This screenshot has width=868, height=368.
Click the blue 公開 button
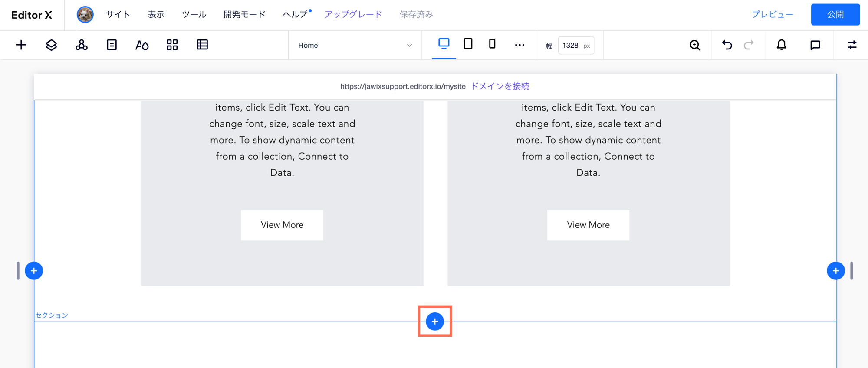tap(835, 15)
